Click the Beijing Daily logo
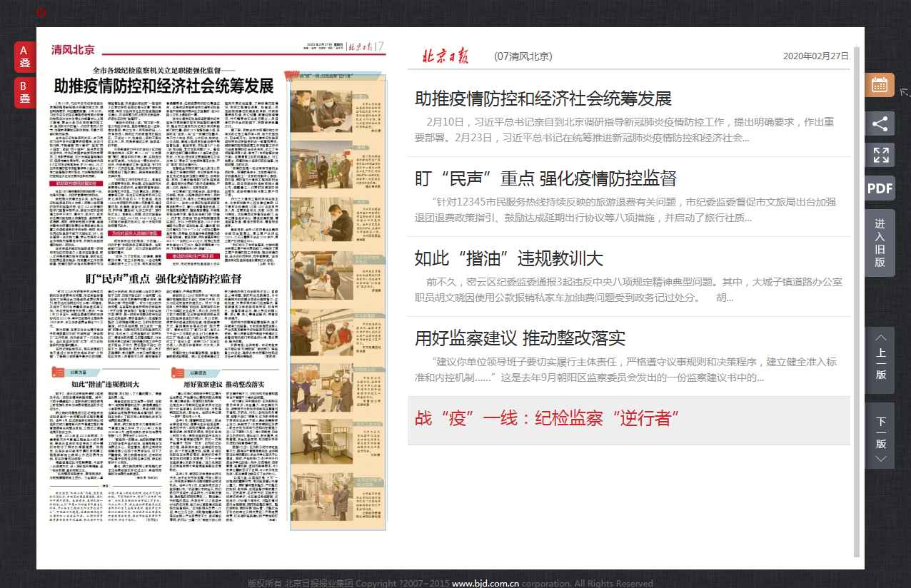The image size is (911, 588). point(445,56)
